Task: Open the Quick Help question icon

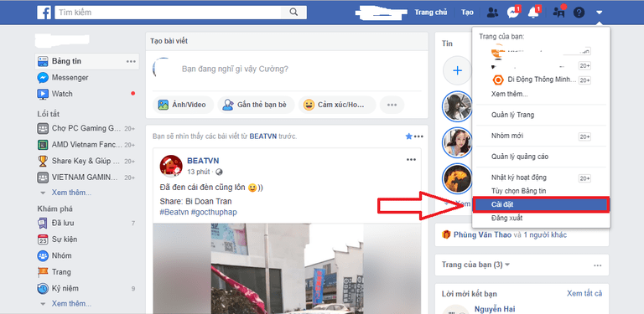Action: coord(579,13)
